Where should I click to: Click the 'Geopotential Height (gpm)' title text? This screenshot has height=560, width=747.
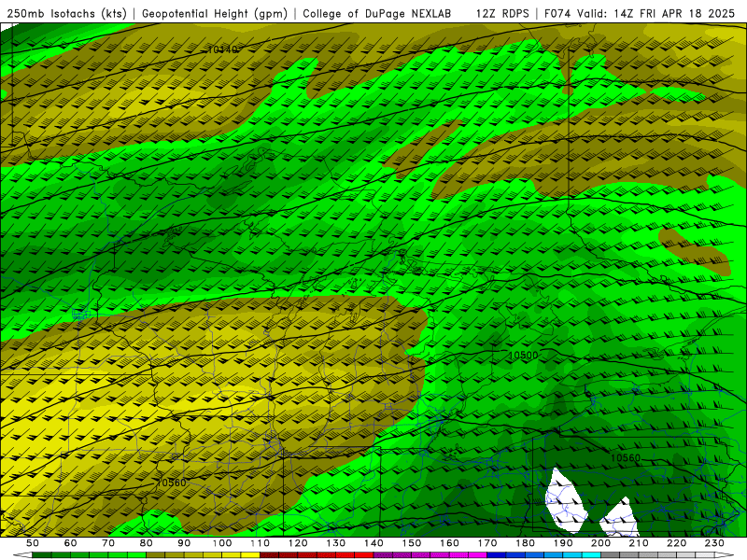(215, 14)
